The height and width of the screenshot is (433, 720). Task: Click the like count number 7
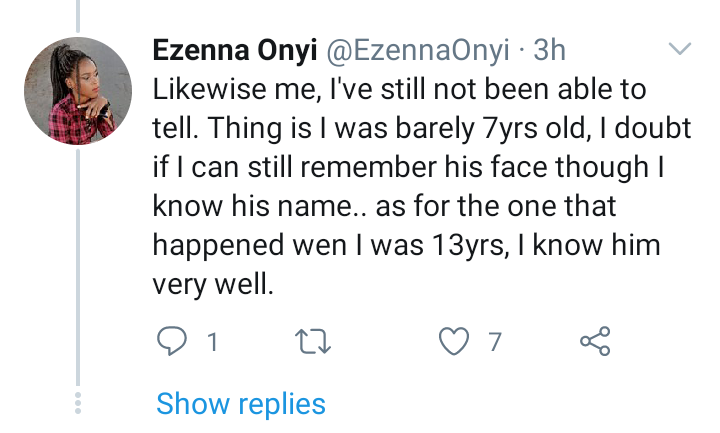[494, 343]
